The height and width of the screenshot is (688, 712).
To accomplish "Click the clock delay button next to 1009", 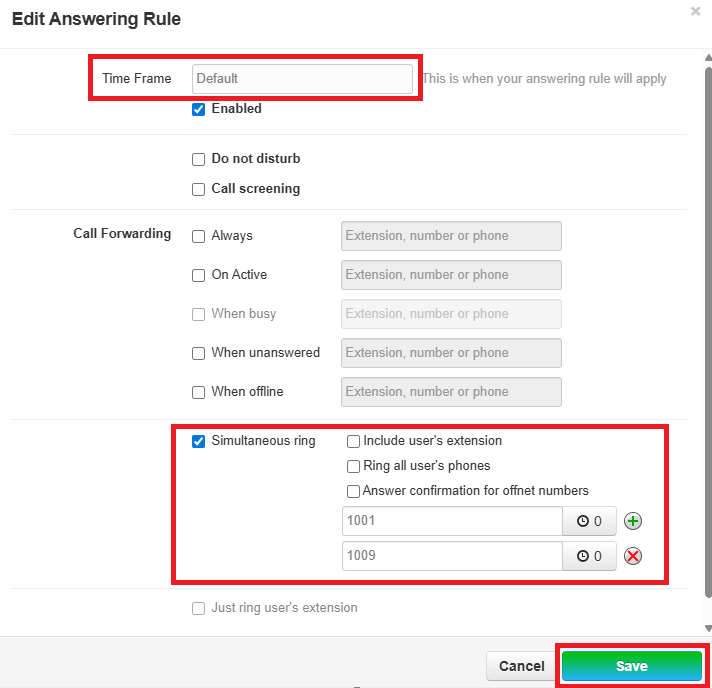I will pyautogui.click(x=590, y=556).
